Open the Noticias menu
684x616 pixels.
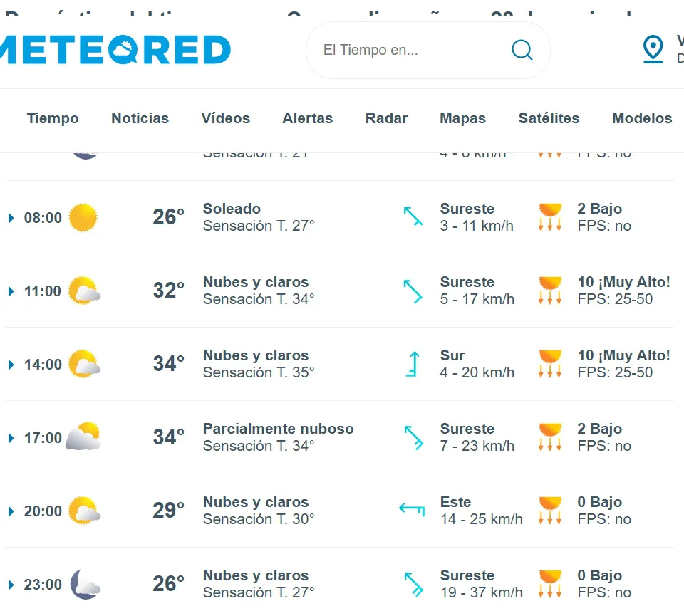click(x=140, y=118)
